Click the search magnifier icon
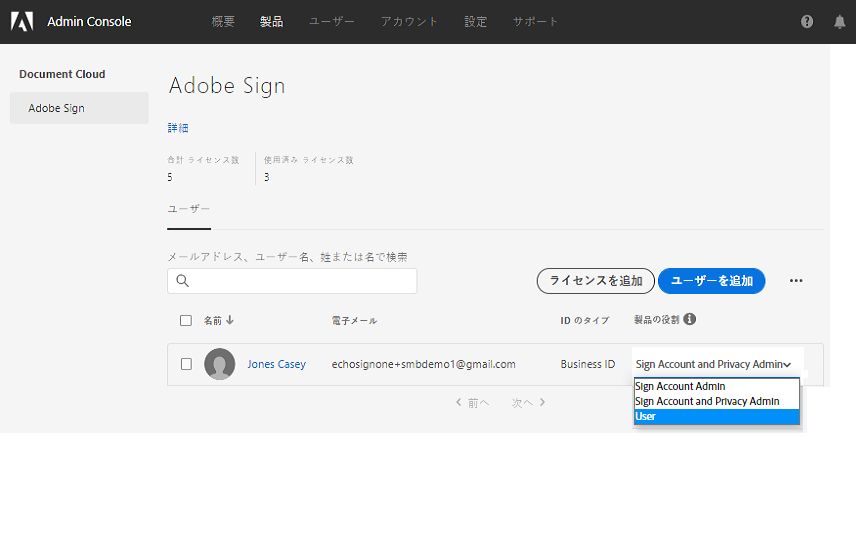 [x=183, y=281]
